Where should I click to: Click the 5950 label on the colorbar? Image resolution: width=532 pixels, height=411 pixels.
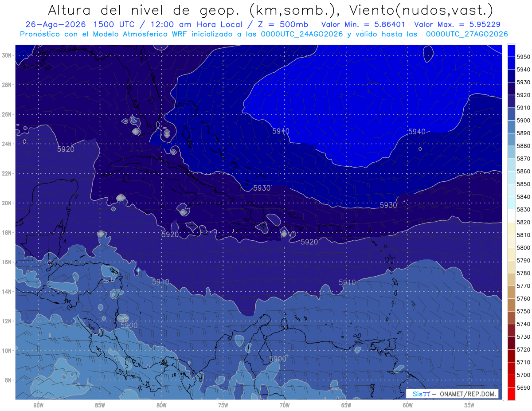tap(524, 57)
